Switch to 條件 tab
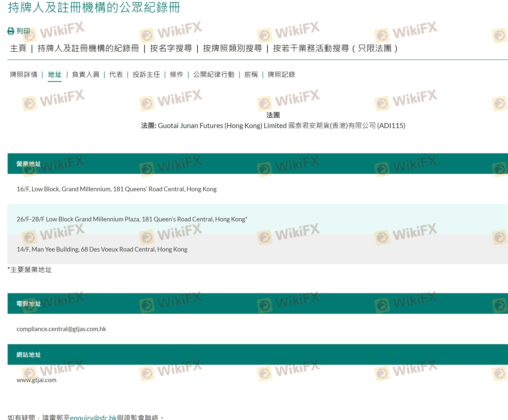The width and height of the screenshot is (508, 420). (177, 74)
